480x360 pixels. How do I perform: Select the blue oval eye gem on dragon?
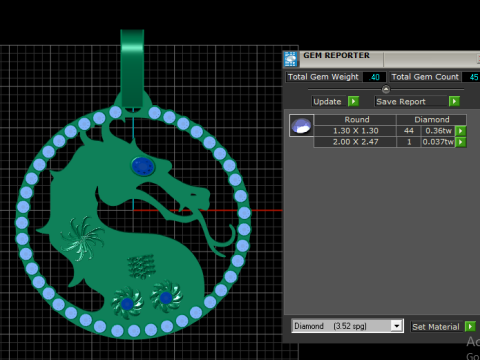pos(143,166)
